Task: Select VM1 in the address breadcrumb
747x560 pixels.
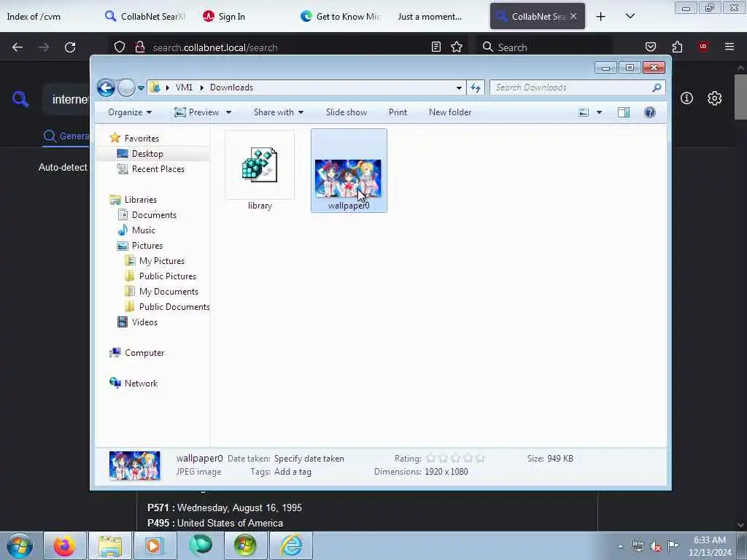Action: (184, 87)
